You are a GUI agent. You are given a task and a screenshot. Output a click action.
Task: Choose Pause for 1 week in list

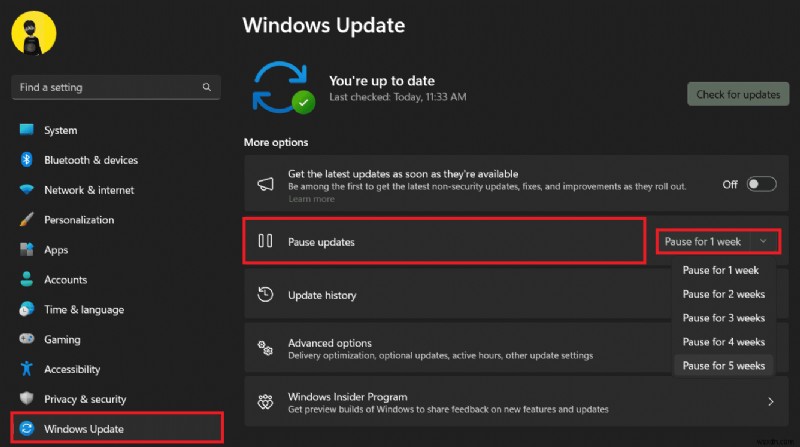720,270
